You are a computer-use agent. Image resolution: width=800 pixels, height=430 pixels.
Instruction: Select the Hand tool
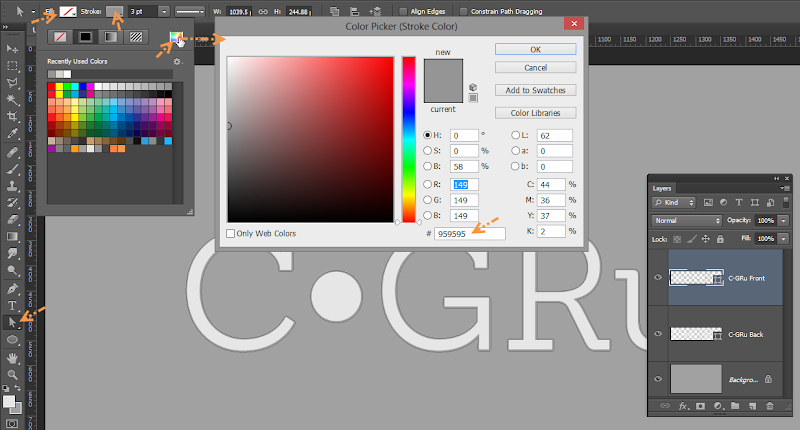pyautogui.click(x=12, y=358)
